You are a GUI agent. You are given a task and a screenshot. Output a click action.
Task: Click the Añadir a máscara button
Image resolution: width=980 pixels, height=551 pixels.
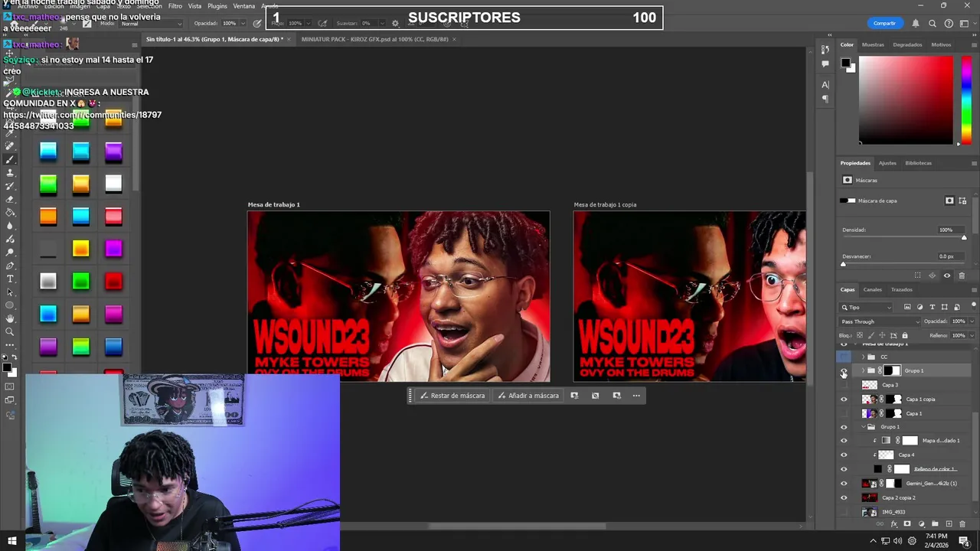[528, 396]
